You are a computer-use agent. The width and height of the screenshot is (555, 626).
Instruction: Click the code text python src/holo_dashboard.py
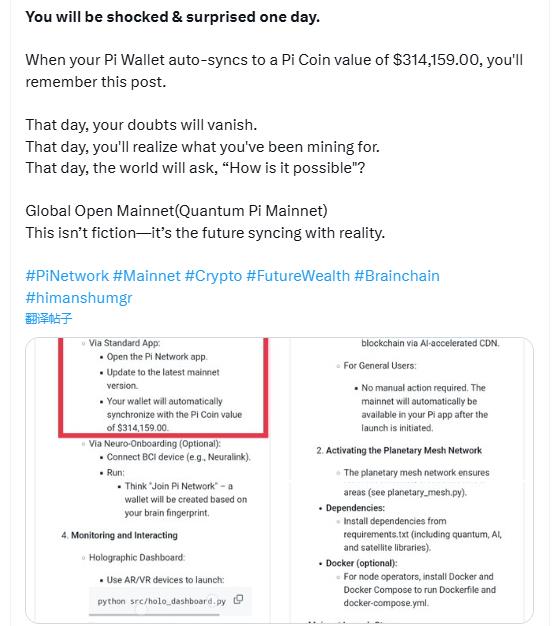pos(162,601)
